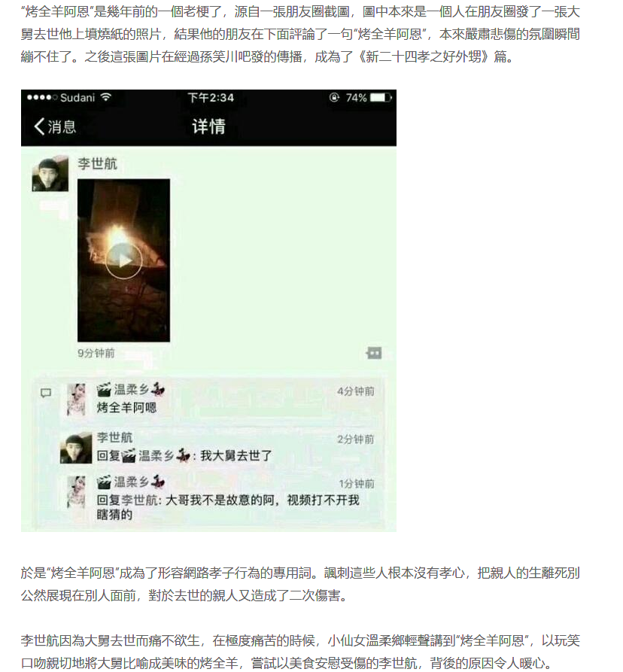The width and height of the screenshot is (623, 672).
Task: Tap the signal strength dots
Action: tap(42, 98)
